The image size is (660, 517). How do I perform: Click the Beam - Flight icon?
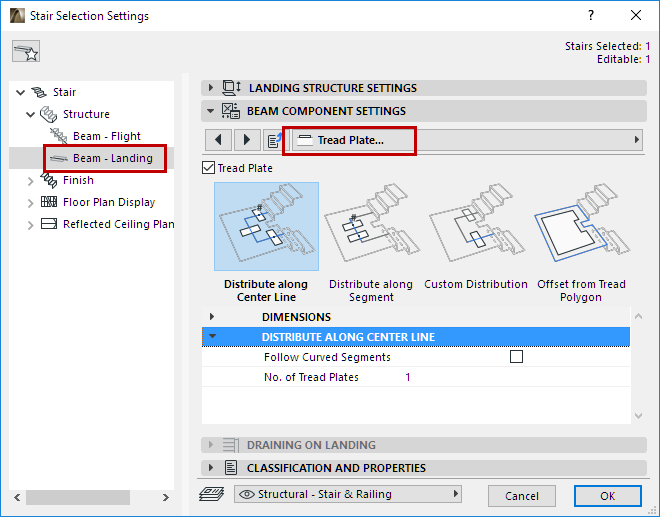[x=59, y=136]
